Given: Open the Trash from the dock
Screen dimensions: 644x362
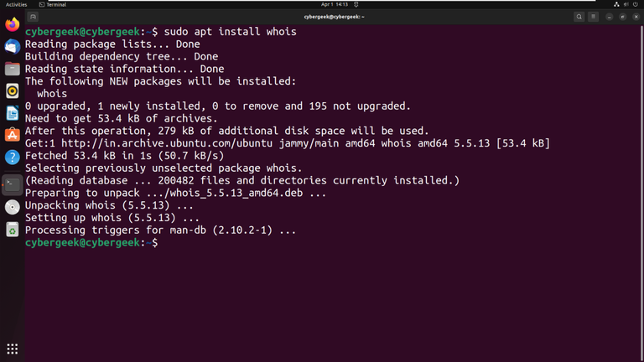Looking at the screenshot, I should click(x=12, y=229).
